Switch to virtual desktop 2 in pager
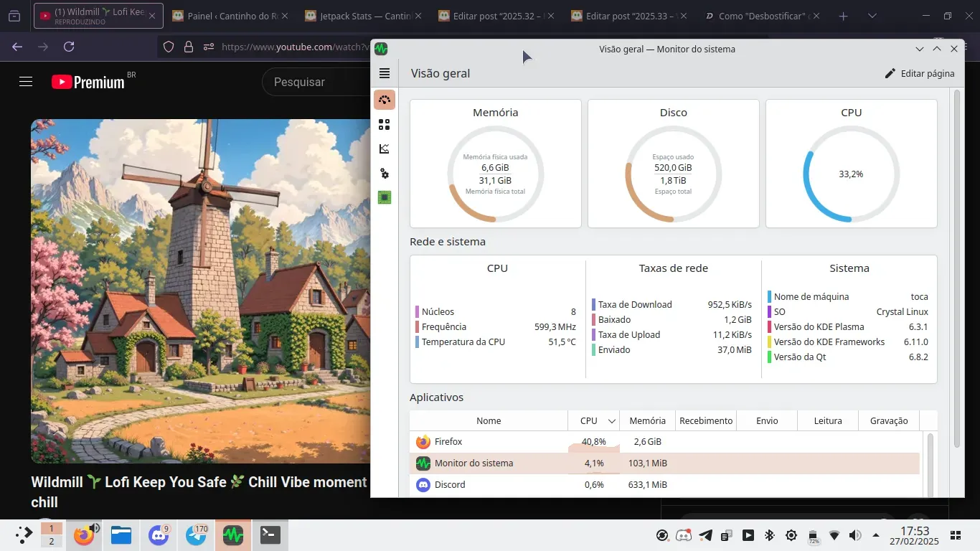 pyautogui.click(x=51, y=542)
